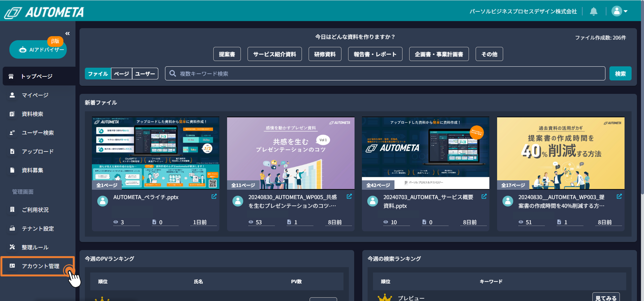Open AUTOMETA_ペライチ.pptx thumbnail
Image resolution: width=644 pixels, height=301 pixels.
[x=156, y=153]
